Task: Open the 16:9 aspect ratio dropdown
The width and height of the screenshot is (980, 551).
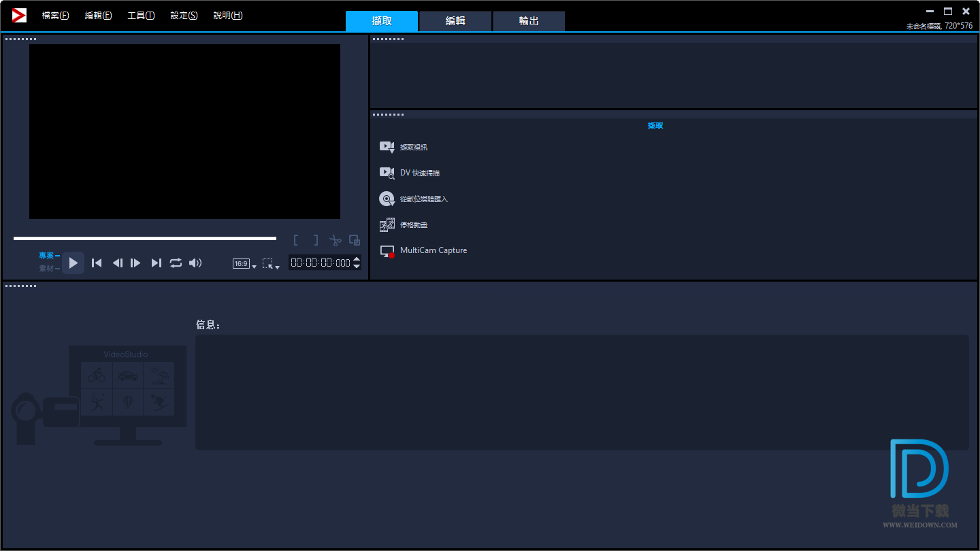Action: click(245, 264)
